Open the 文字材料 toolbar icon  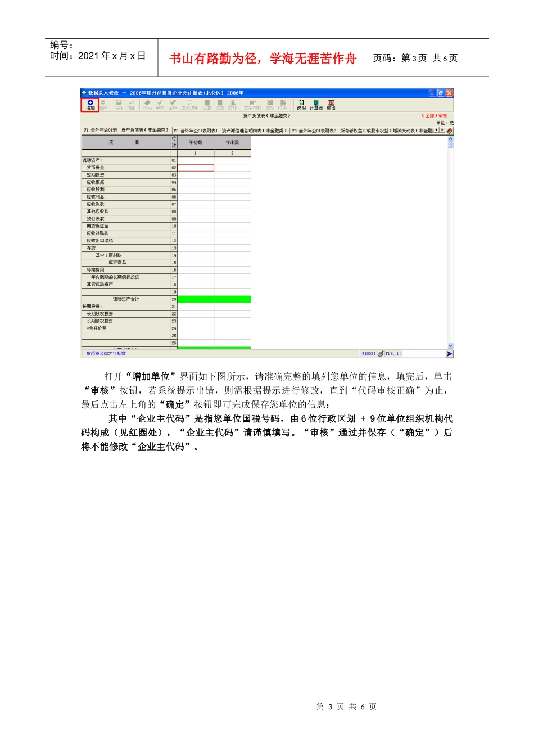click(x=252, y=105)
